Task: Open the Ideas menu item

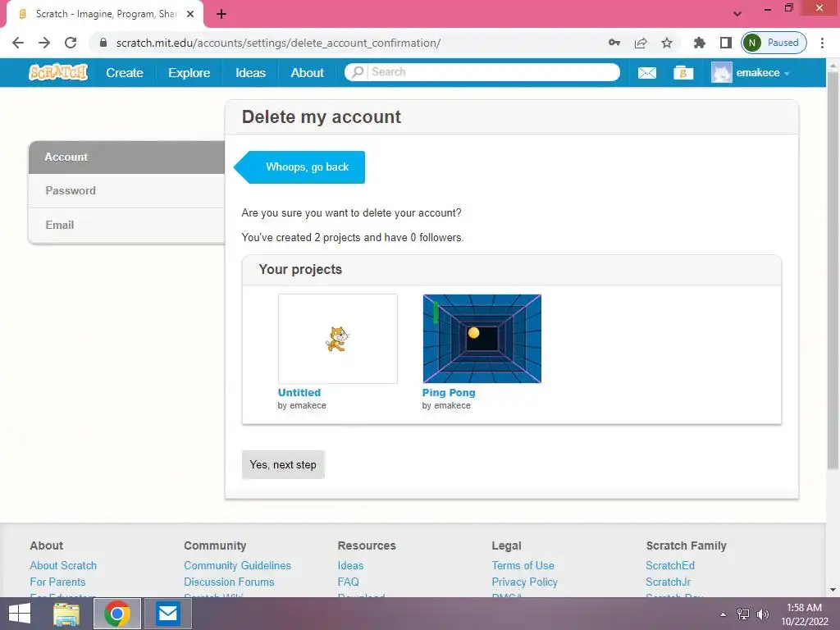Action: pyautogui.click(x=250, y=73)
